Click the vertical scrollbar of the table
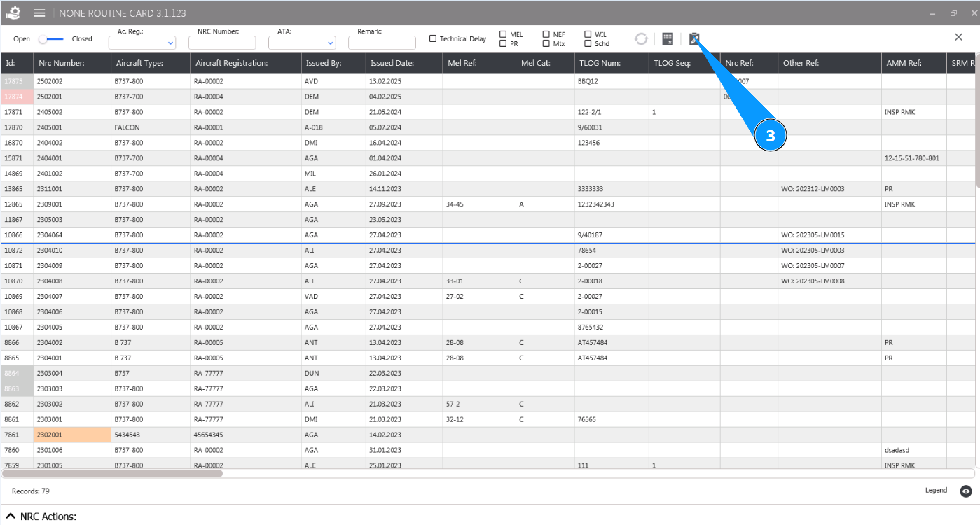 (977, 119)
